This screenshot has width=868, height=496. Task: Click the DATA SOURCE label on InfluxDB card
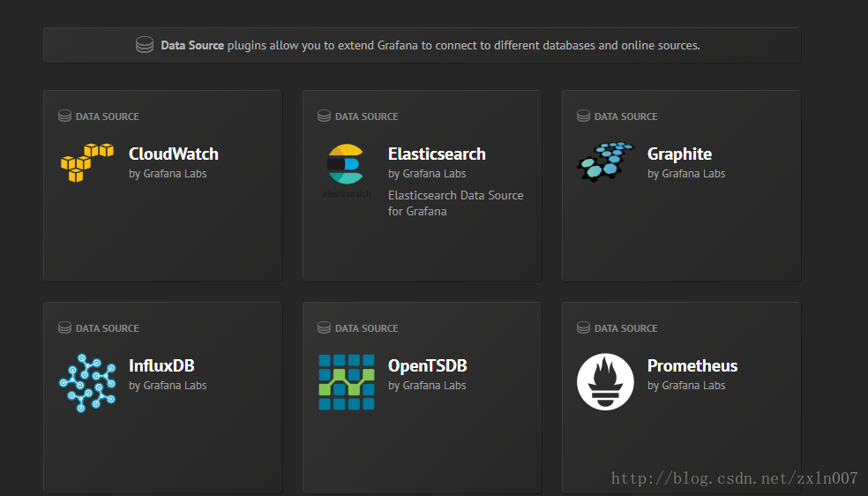[x=108, y=329]
